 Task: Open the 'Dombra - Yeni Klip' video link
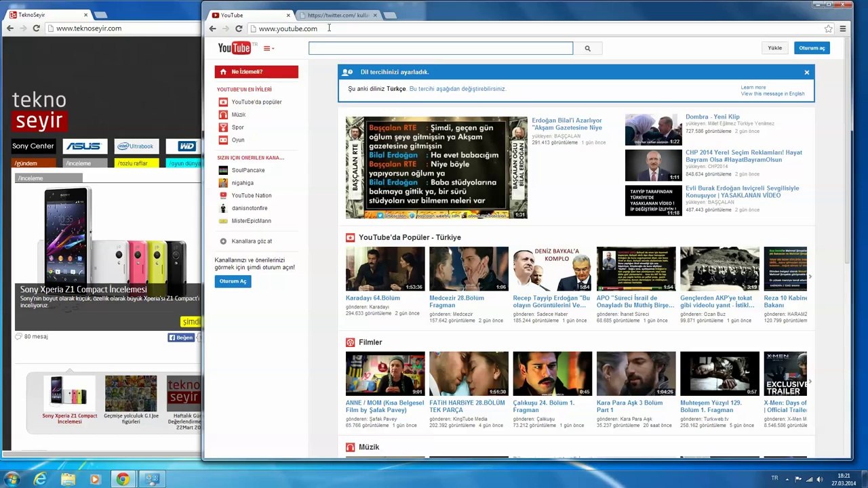pos(713,117)
